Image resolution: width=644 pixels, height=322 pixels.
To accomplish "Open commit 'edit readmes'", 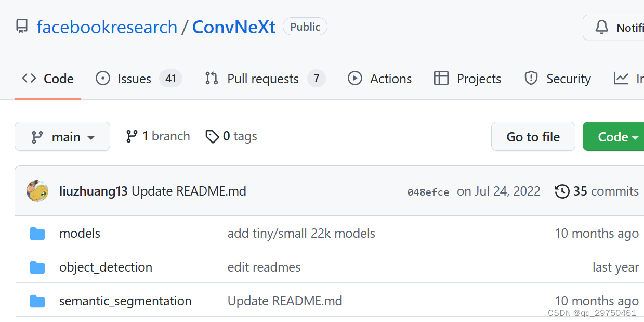I will click(264, 267).
